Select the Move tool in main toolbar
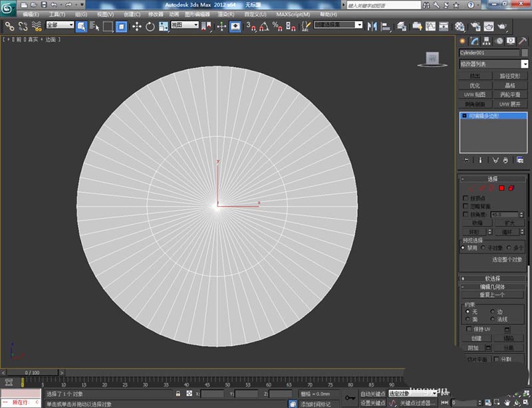The height and width of the screenshot is (408, 532). 137,27
